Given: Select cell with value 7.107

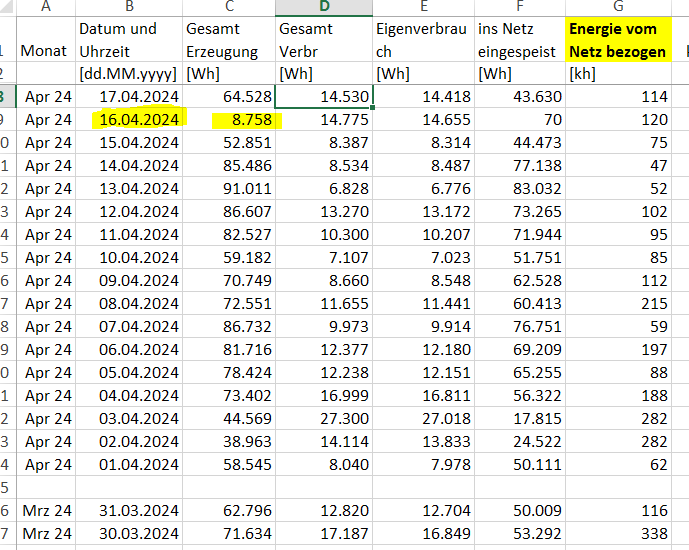Looking at the screenshot, I should point(324,257).
